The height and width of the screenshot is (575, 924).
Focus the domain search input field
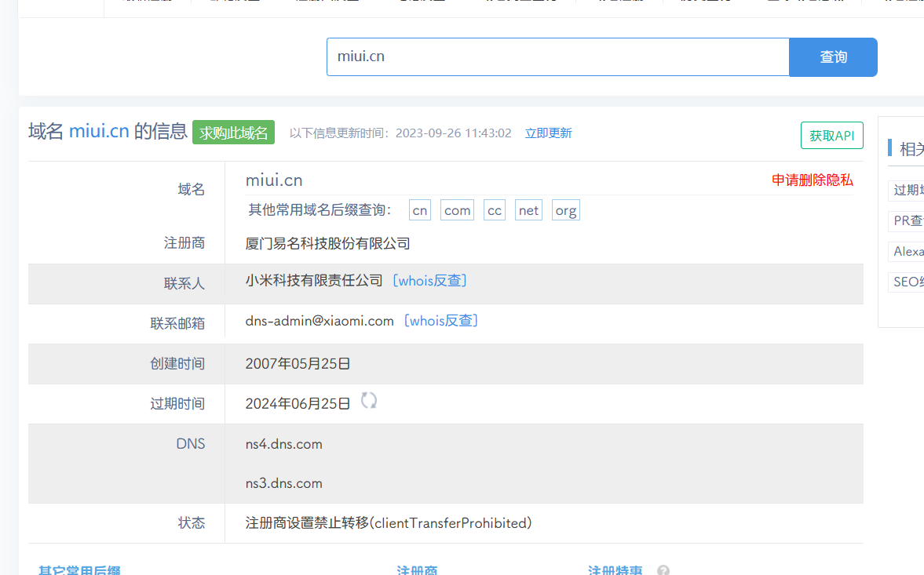(557, 57)
